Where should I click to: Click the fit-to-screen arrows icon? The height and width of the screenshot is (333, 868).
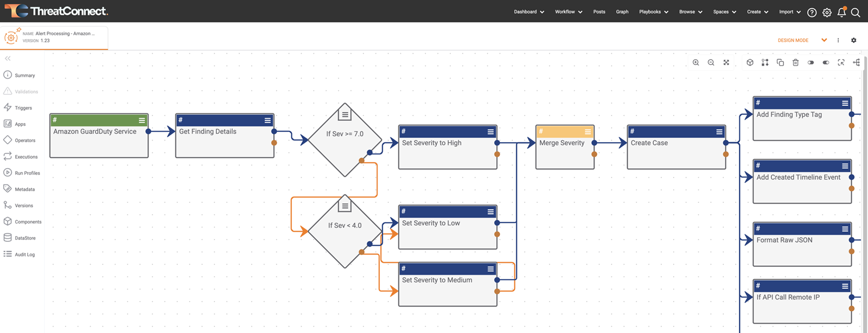pos(726,63)
